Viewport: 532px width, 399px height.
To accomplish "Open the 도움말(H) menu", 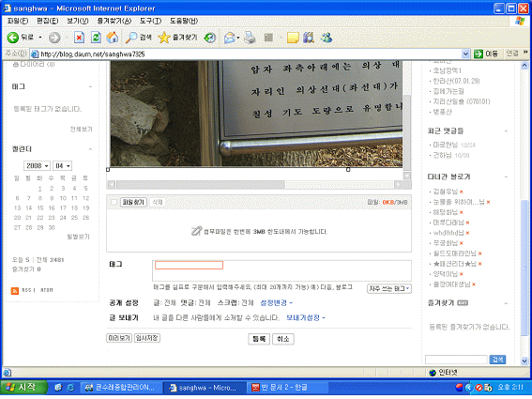I will (184, 21).
